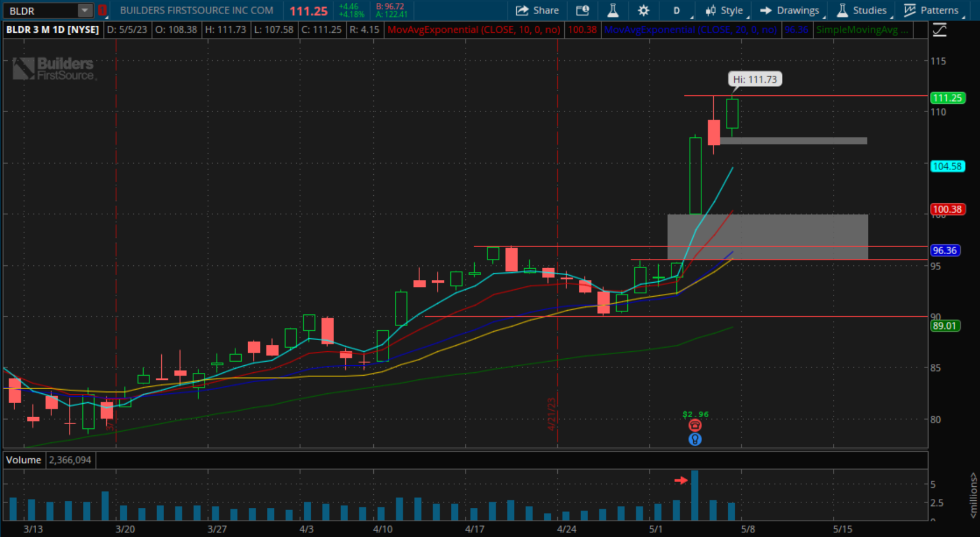
Task: Open the Patterns menu
Action: [931, 11]
